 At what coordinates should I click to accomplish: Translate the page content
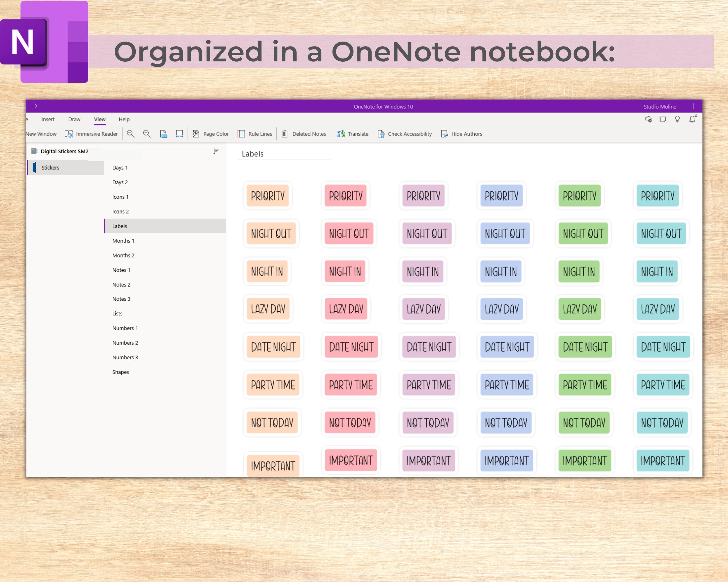click(353, 134)
